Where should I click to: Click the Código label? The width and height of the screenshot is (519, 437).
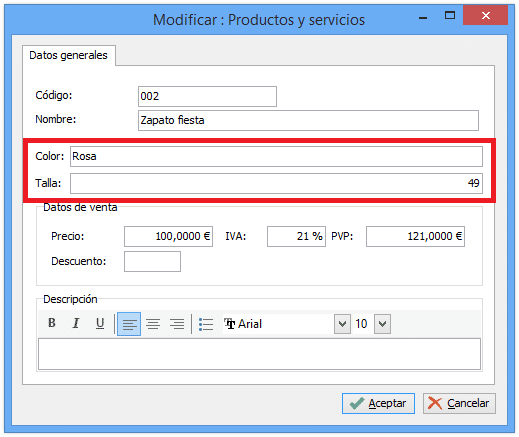(54, 95)
